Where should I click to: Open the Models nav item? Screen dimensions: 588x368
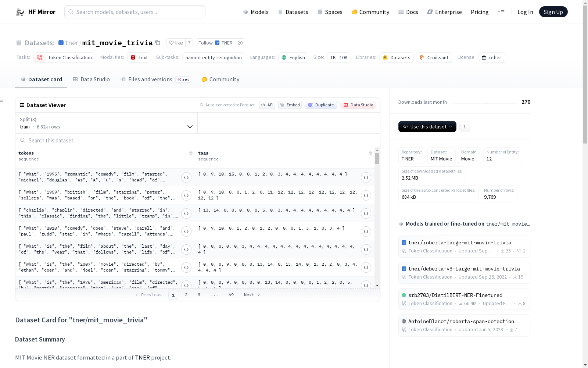click(256, 12)
